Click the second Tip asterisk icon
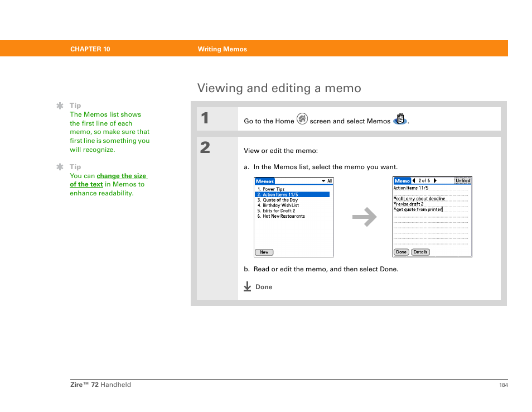The height and width of the screenshot is (412, 532). pyautogui.click(x=60, y=167)
